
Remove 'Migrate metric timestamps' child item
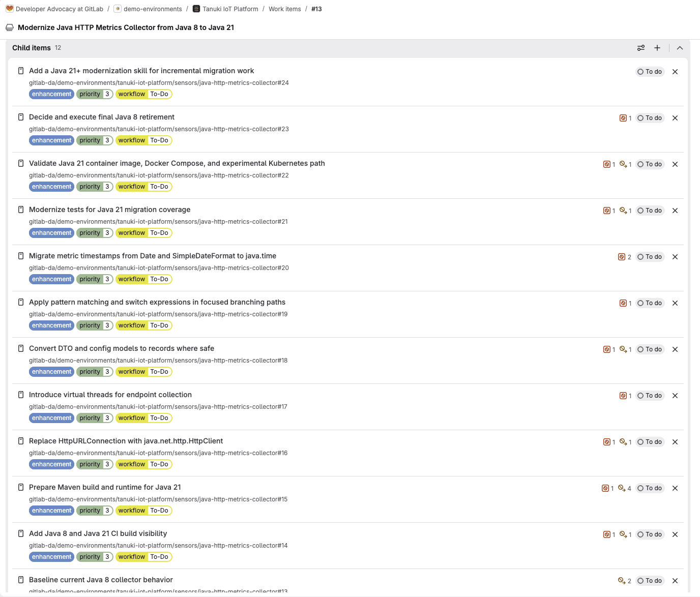(x=675, y=257)
